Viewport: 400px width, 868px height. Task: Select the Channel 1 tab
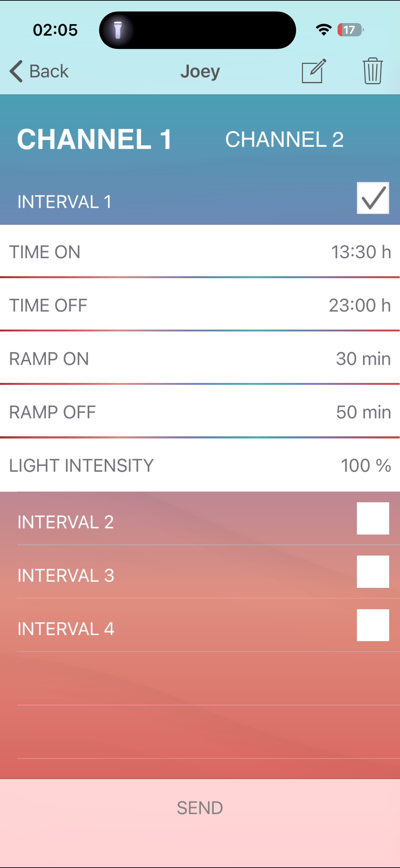click(95, 139)
